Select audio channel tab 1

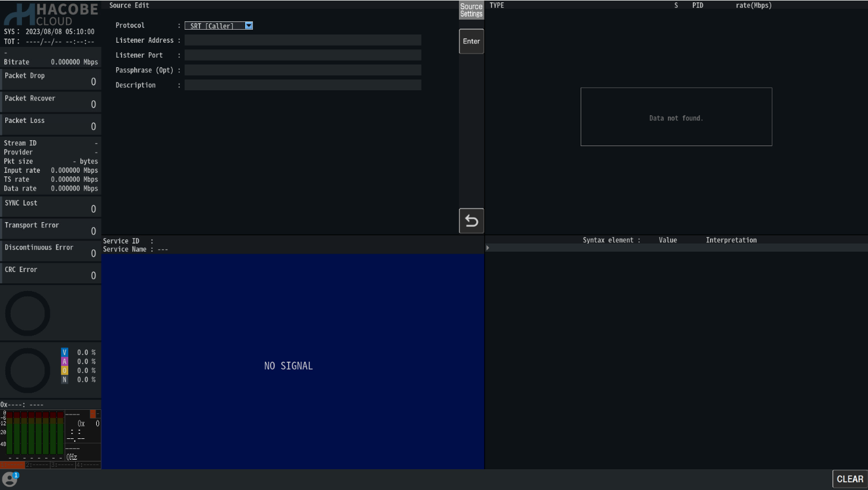12,465
